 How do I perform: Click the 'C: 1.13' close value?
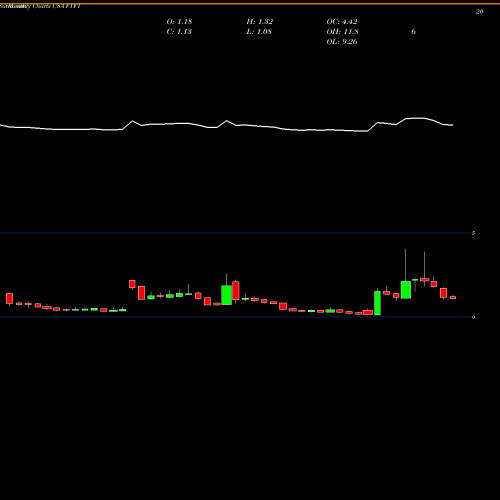(179, 32)
